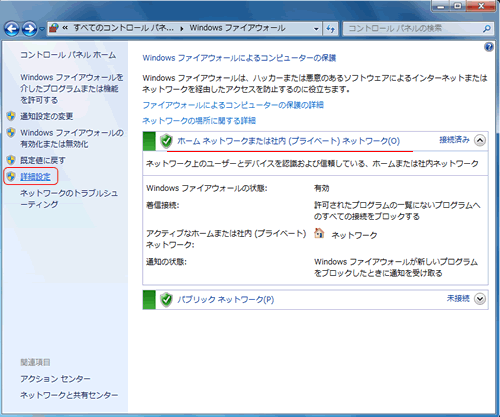Open ネットワークの場所に関する詳細 link
Screen dimensions: 500x417
tap(199, 120)
